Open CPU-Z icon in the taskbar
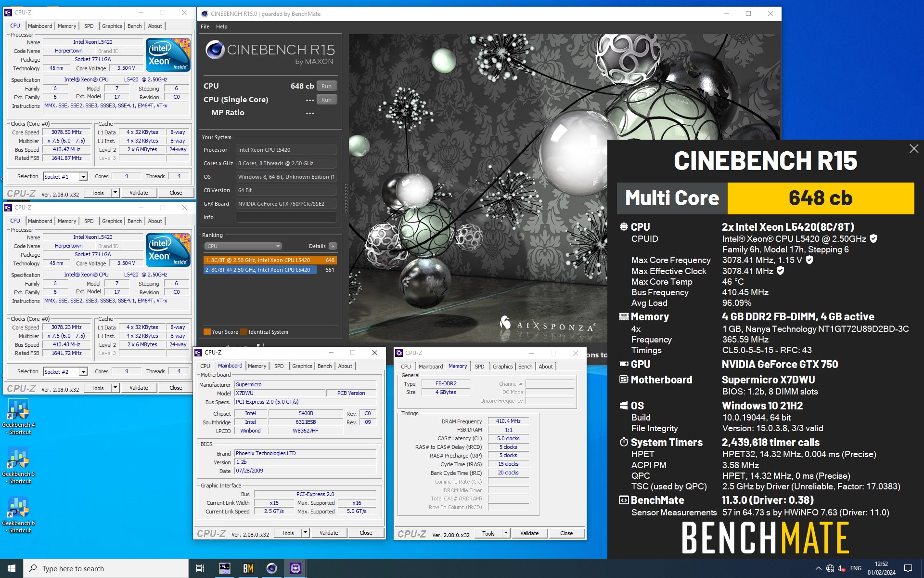Viewport: 924px width, 578px height. pyautogui.click(x=295, y=568)
